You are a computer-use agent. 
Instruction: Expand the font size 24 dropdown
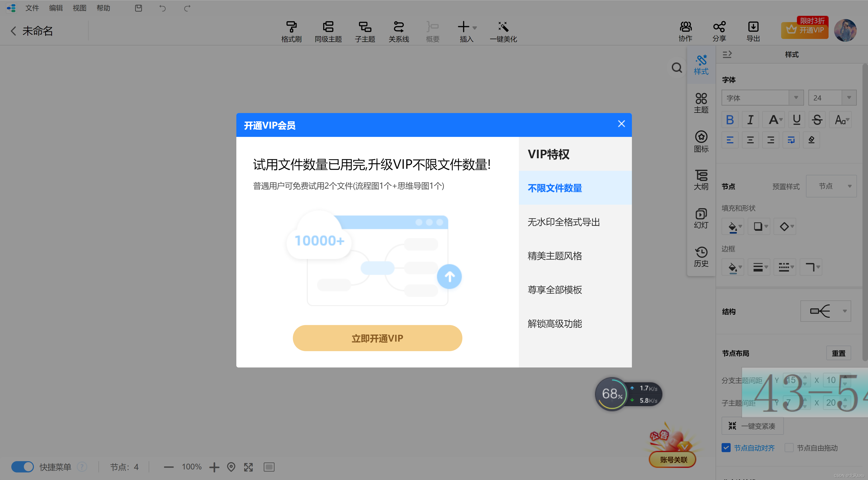pyautogui.click(x=849, y=98)
